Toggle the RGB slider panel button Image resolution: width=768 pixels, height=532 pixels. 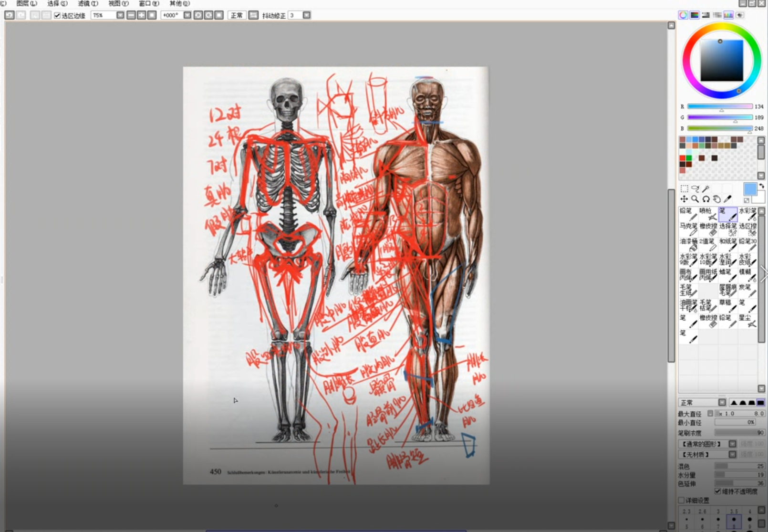pos(695,15)
